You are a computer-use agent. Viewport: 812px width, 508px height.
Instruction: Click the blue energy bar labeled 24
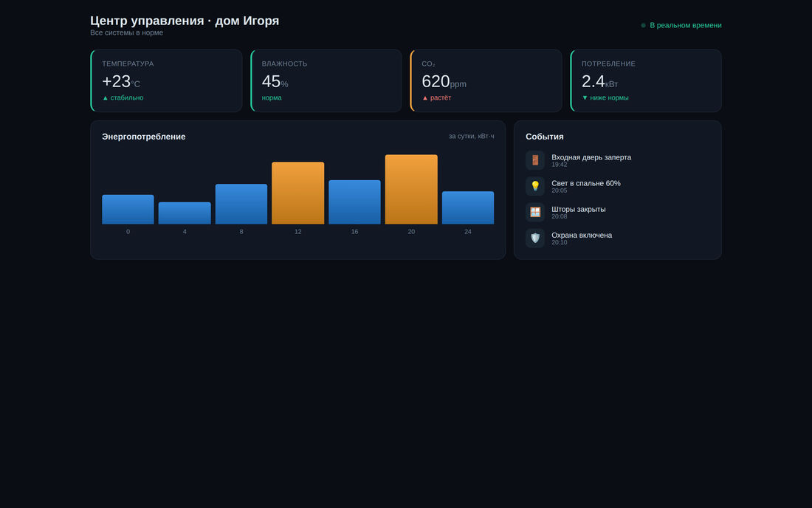pyautogui.click(x=467, y=207)
